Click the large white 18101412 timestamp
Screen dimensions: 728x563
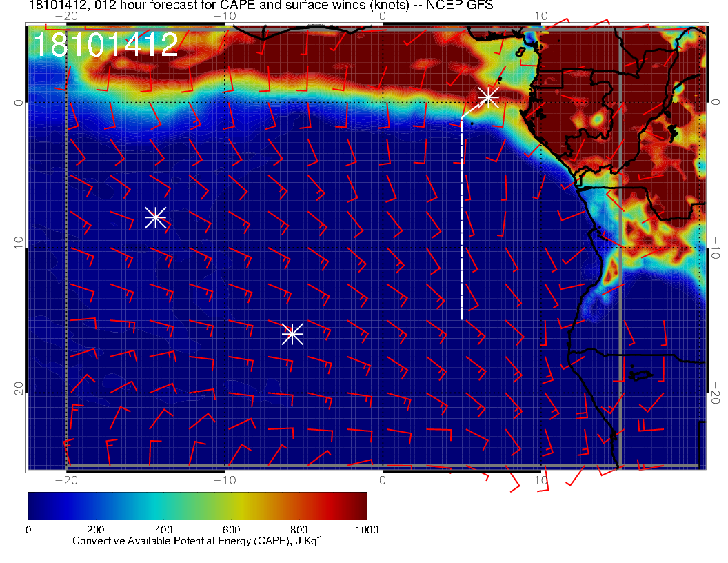click(105, 45)
